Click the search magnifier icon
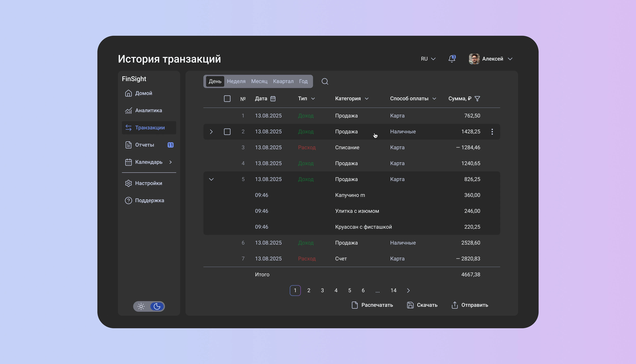The image size is (636, 364). click(x=325, y=82)
